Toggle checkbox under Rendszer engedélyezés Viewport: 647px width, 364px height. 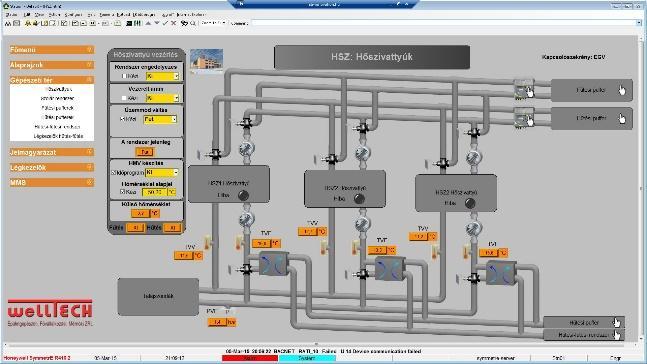click(x=124, y=76)
